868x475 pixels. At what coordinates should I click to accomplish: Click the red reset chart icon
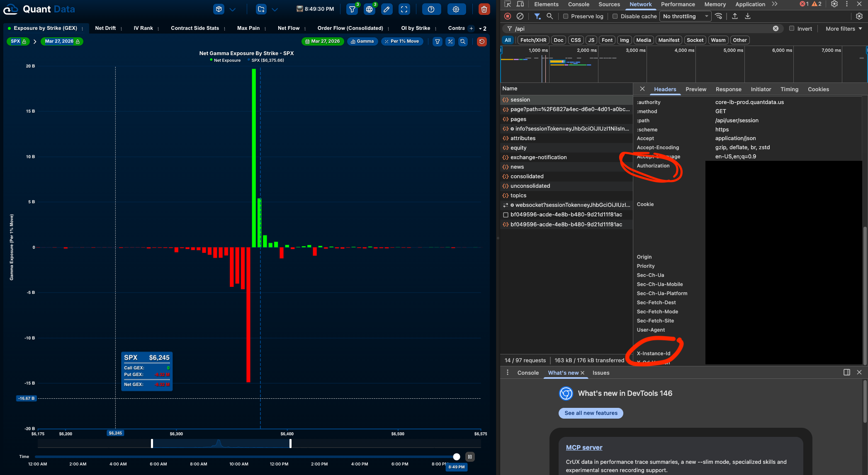coord(482,41)
